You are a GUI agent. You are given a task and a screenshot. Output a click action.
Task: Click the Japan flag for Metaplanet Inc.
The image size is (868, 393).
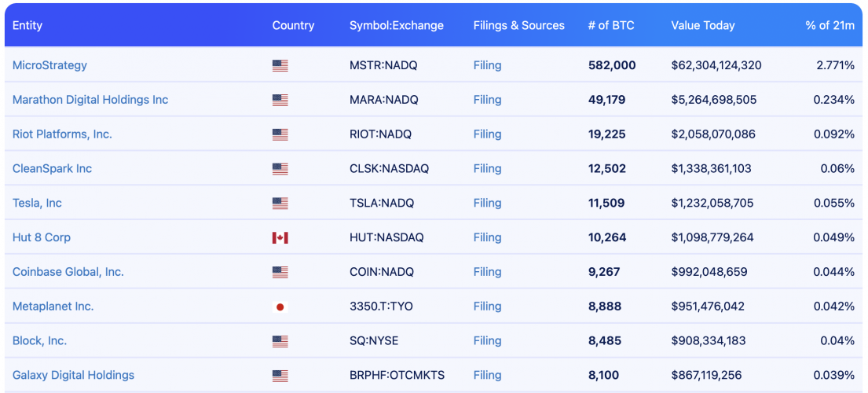[280, 307]
